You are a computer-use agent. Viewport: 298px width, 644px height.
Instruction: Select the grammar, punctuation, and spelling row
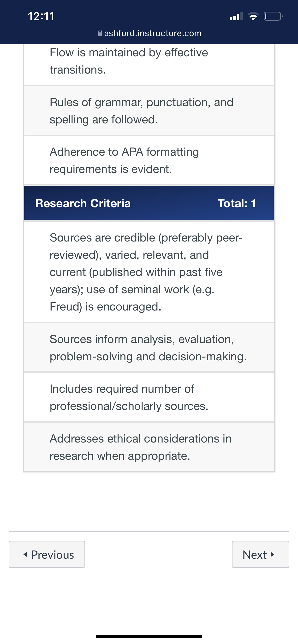click(x=149, y=111)
